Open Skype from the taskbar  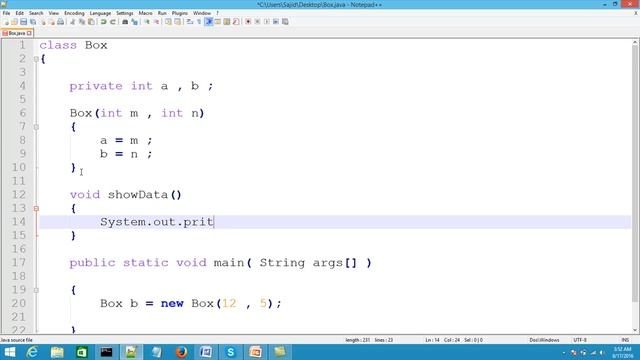click(231, 352)
